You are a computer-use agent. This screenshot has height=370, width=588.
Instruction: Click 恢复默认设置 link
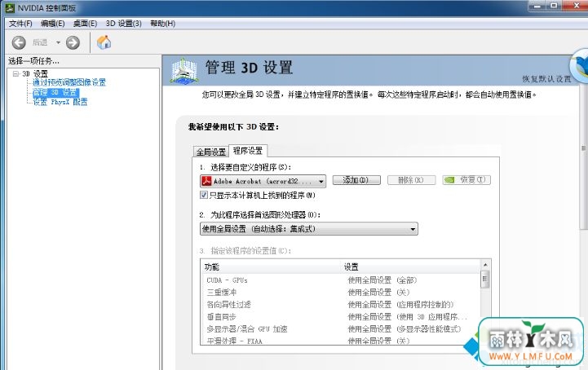tap(546, 79)
